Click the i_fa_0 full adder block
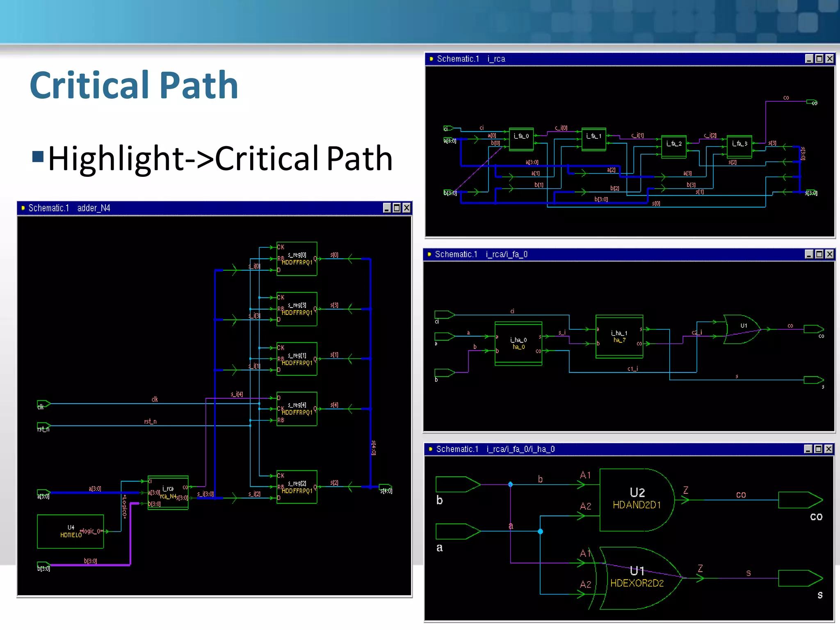Screen dimensions: 840x630 (x=521, y=139)
